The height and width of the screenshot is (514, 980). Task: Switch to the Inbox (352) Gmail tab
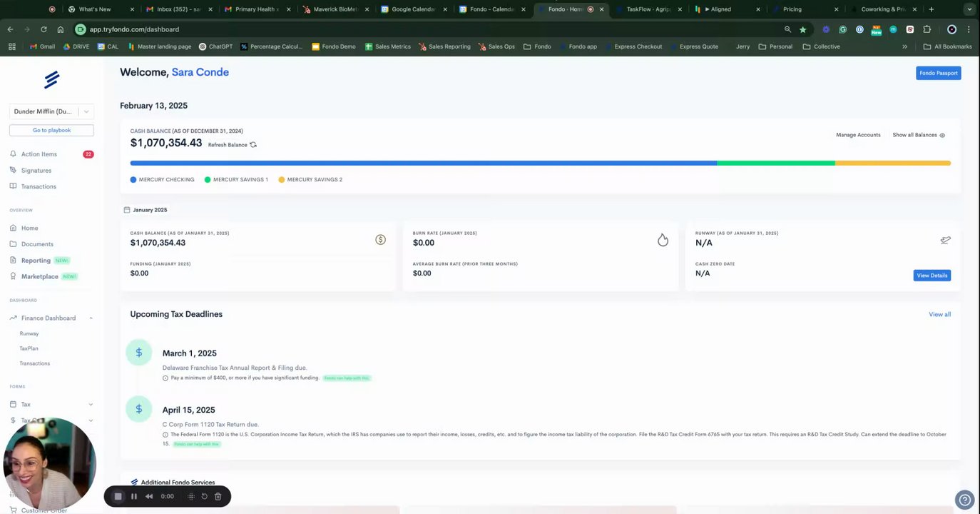pos(178,9)
